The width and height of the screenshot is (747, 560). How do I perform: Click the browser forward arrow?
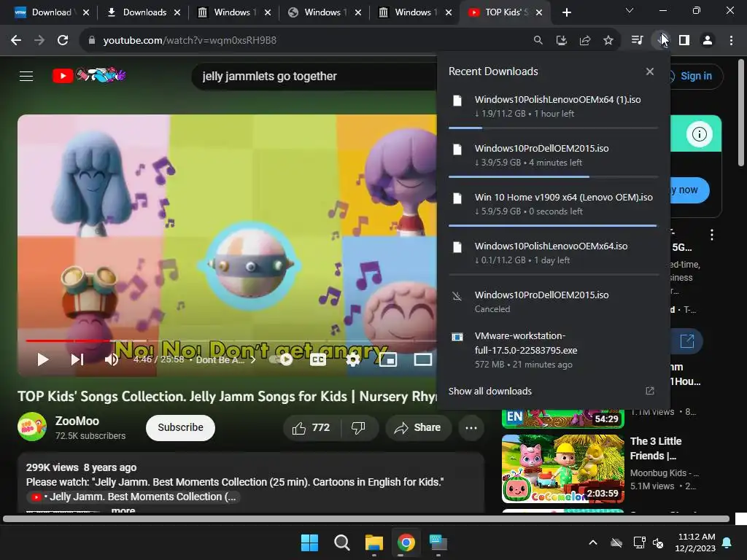pyautogui.click(x=39, y=41)
